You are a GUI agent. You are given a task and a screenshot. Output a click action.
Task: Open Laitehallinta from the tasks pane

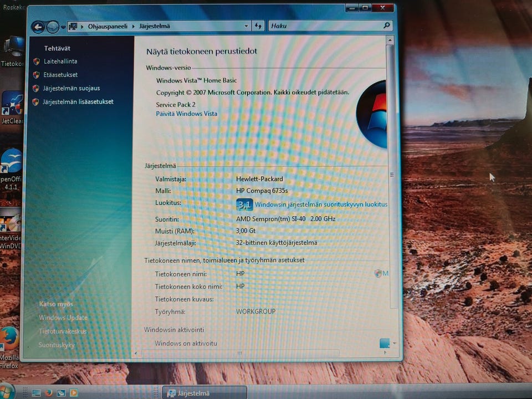click(60, 62)
